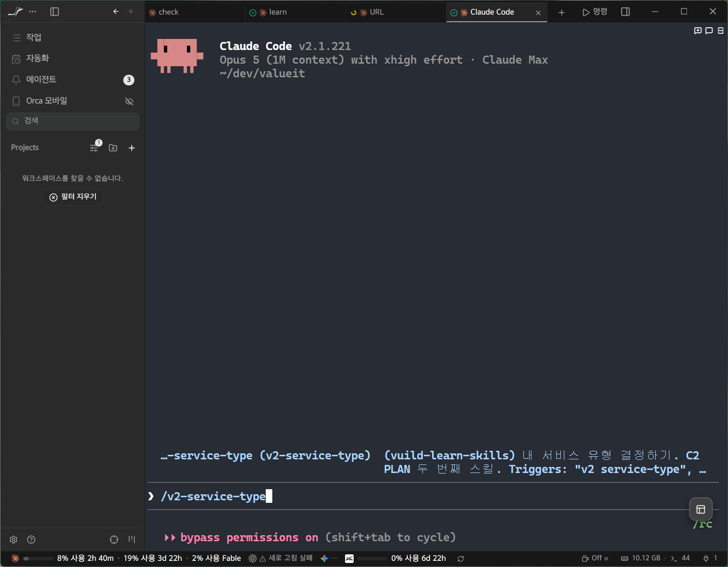Click the 새로 고침 실패 warning
Viewport: 728px width, 567px height.
click(x=286, y=558)
